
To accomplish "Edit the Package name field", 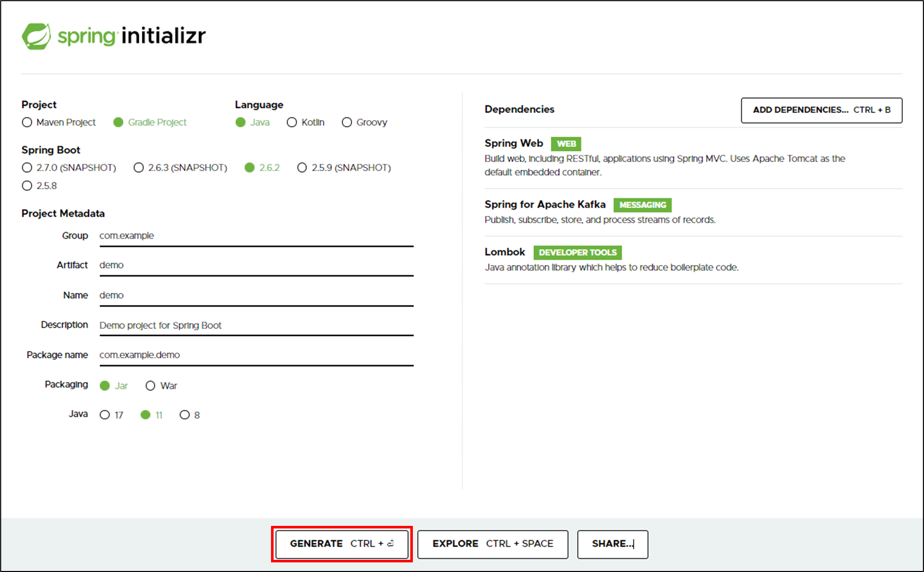I will pyautogui.click(x=256, y=355).
